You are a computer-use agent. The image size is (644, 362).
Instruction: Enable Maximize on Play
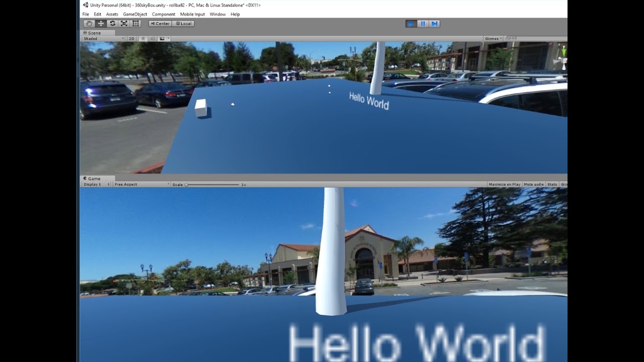(x=504, y=185)
